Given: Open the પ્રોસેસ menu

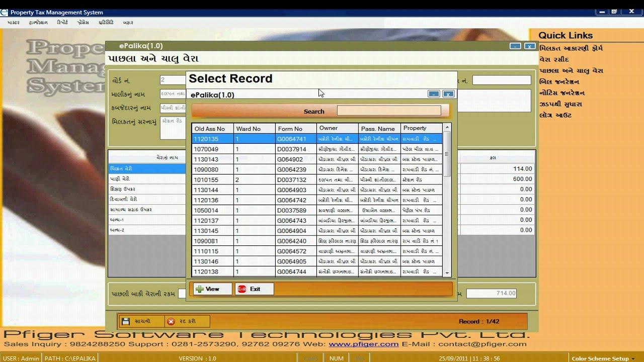Looking at the screenshot, I should coord(83,23).
